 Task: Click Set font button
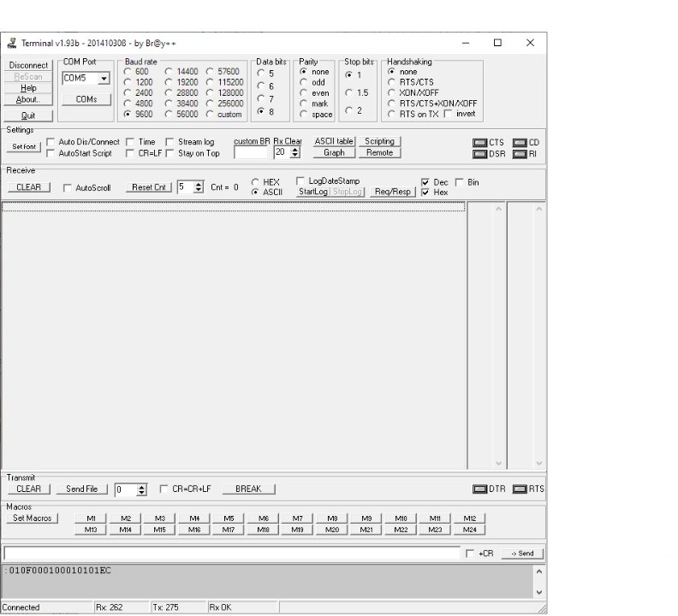[x=24, y=146]
